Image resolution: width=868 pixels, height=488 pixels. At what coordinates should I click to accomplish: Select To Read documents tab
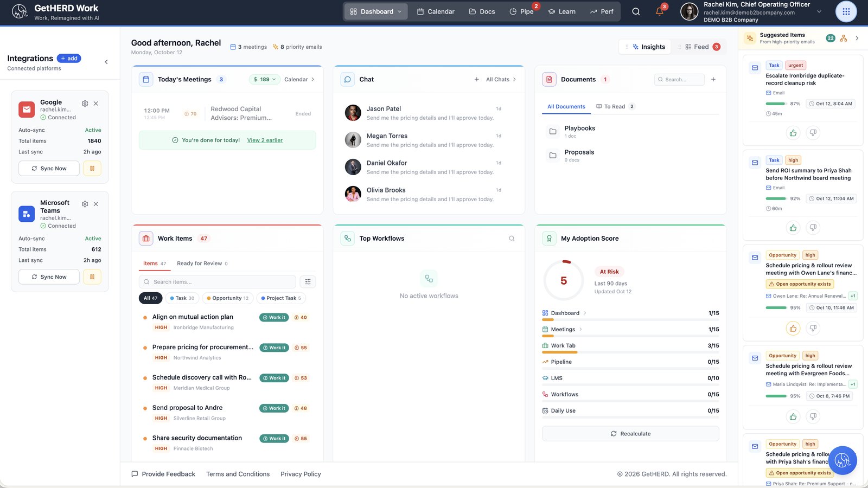coord(615,107)
